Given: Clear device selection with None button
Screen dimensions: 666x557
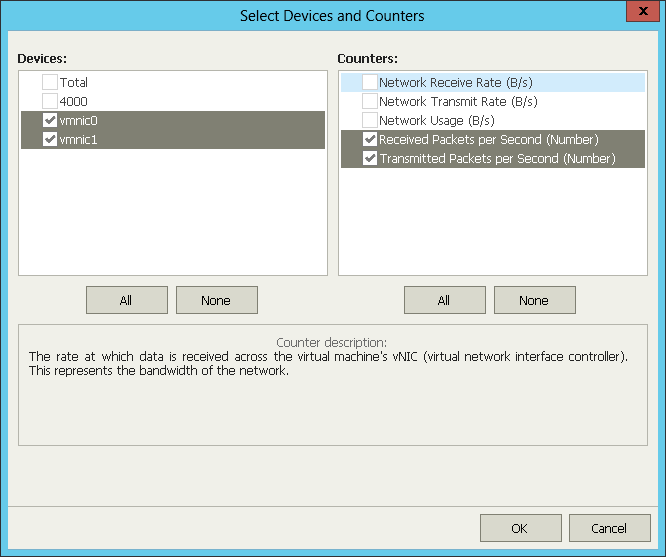Looking at the screenshot, I should [217, 300].
